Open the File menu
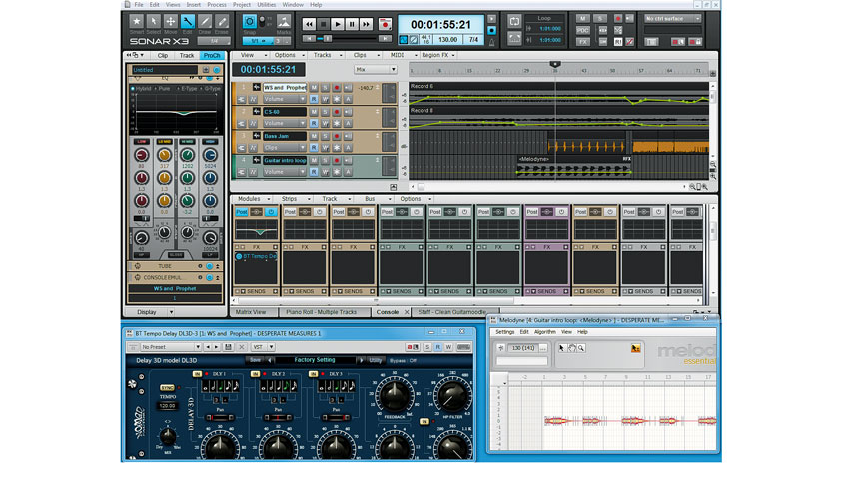 (139, 4)
